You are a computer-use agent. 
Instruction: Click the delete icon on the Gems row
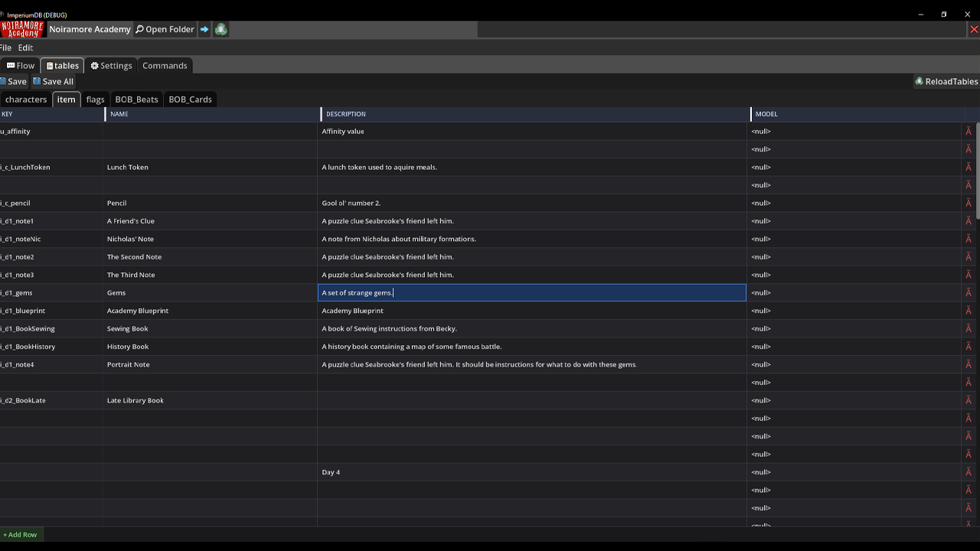[969, 292]
